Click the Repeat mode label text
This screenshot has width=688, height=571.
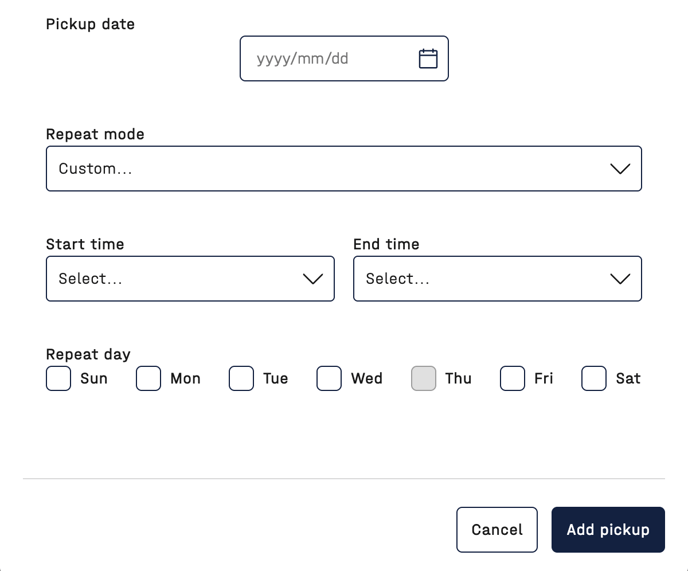coord(95,134)
